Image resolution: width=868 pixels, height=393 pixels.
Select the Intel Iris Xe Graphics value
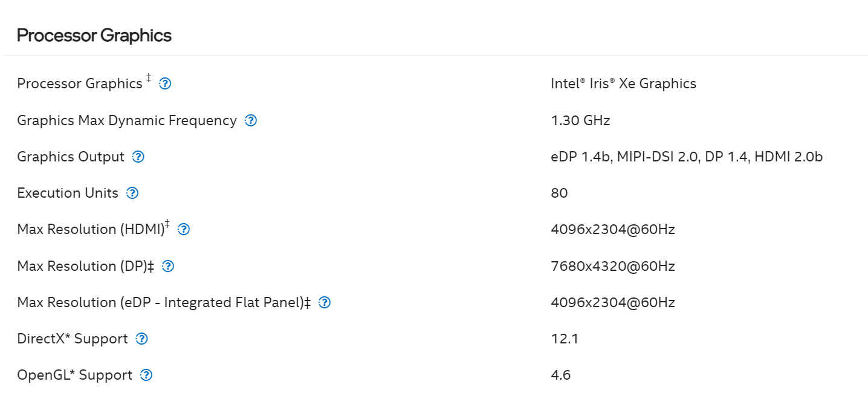coord(623,83)
